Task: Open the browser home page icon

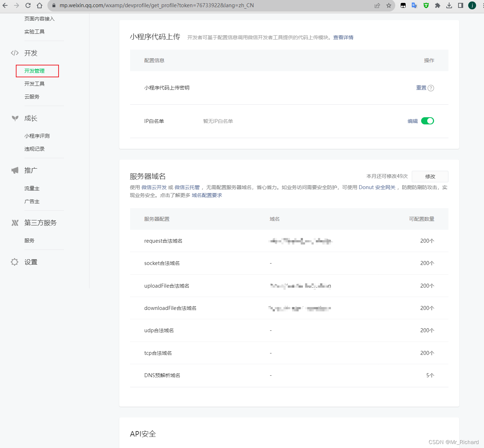Action: tap(40, 5)
